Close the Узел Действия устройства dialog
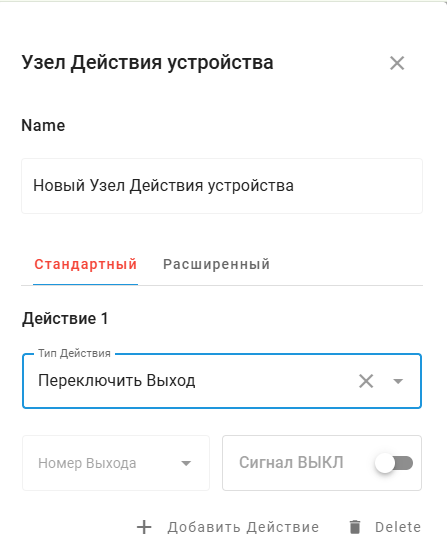The width and height of the screenshot is (447, 551). coord(397,63)
